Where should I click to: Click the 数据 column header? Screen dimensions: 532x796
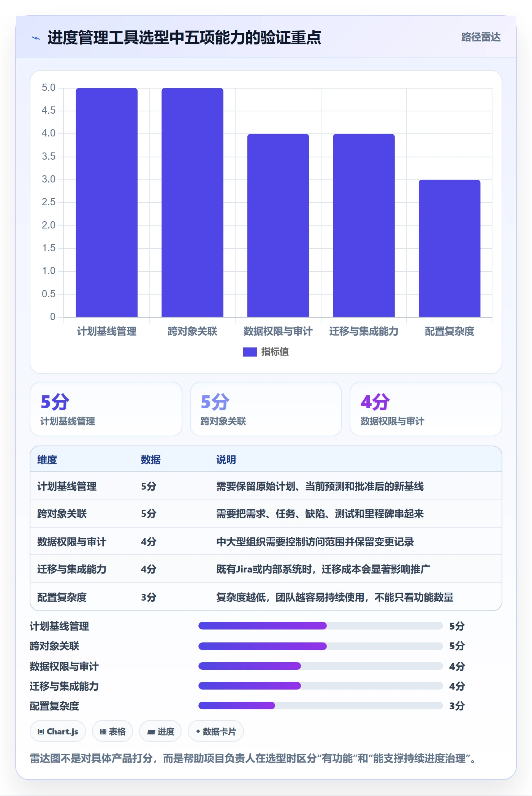(x=151, y=460)
